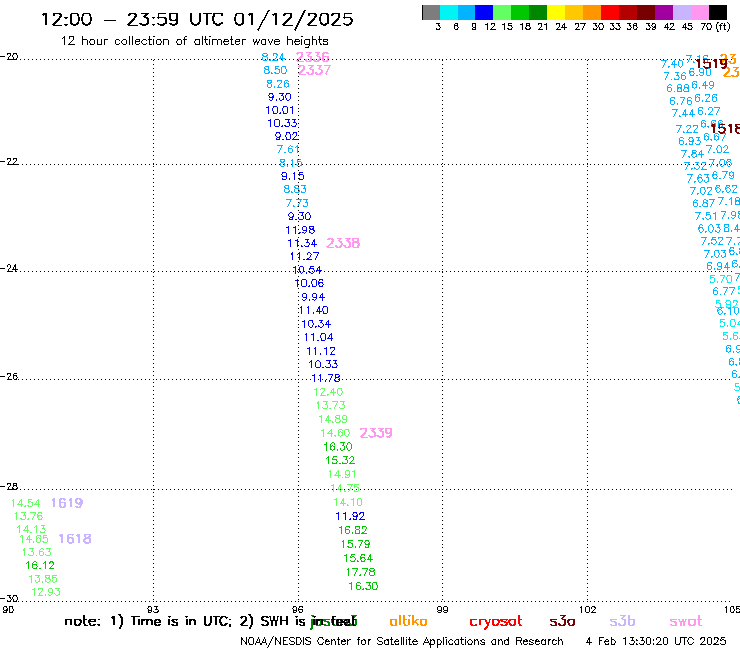The image size is (740, 650).
Task: Click the wave height value 7.61
Action: (x=288, y=149)
